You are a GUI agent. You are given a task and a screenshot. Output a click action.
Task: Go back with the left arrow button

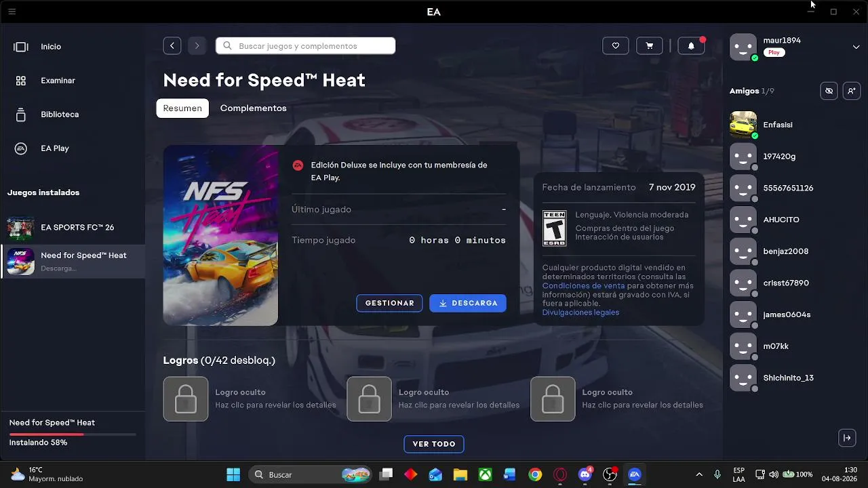[172, 45]
